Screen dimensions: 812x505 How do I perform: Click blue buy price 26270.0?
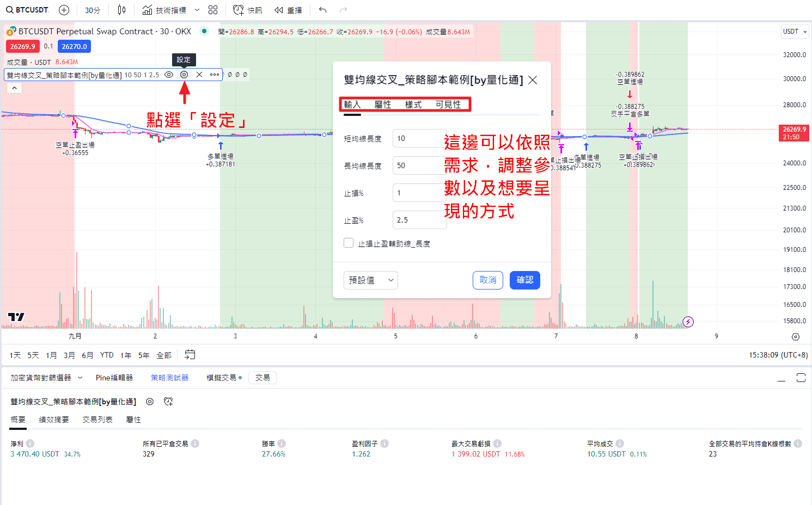coord(74,47)
